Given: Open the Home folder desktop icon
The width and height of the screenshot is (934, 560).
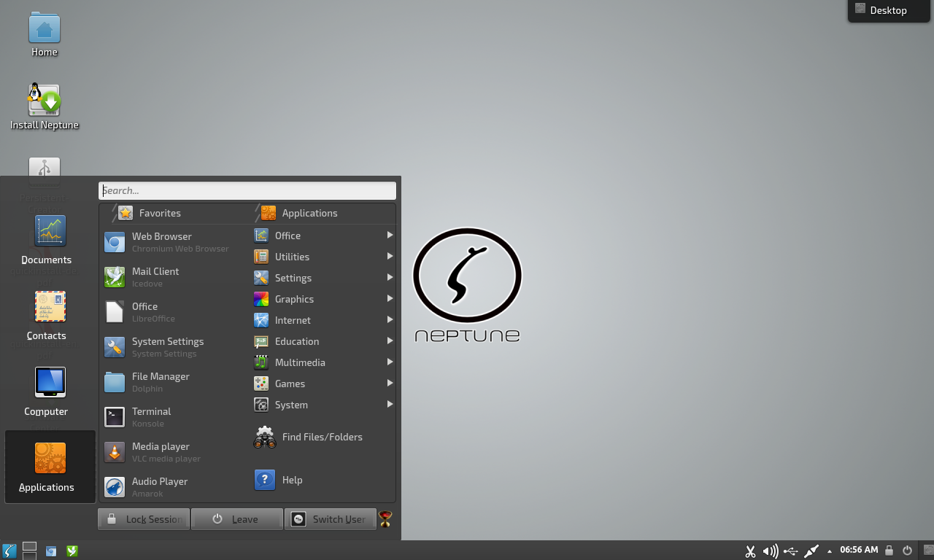Looking at the screenshot, I should coord(45,35).
